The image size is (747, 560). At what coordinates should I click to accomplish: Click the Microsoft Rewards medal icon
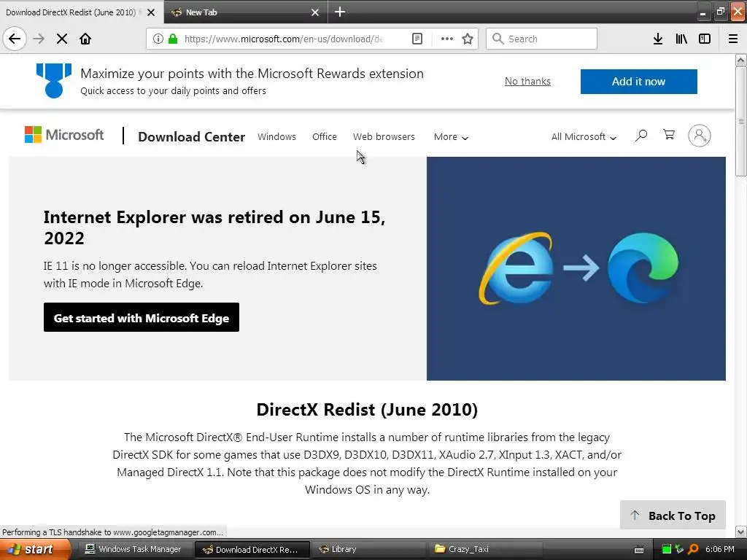point(54,80)
